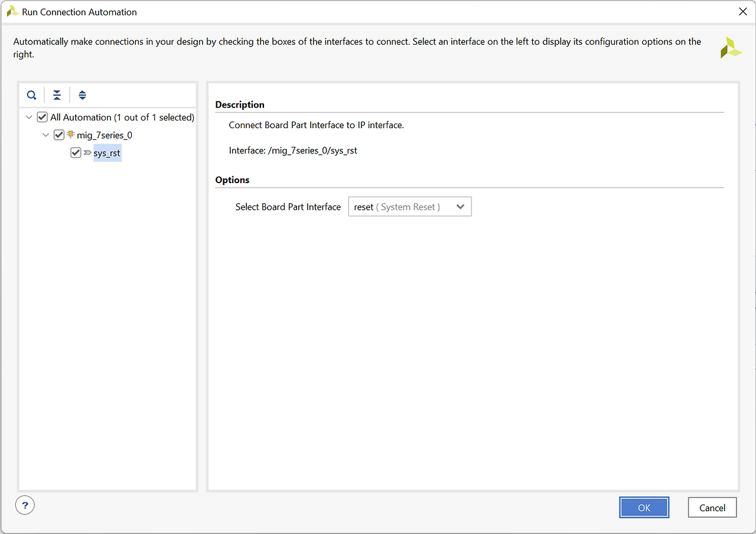
Task: Click the mig_7series_0 IP block icon
Action: coord(71,135)
